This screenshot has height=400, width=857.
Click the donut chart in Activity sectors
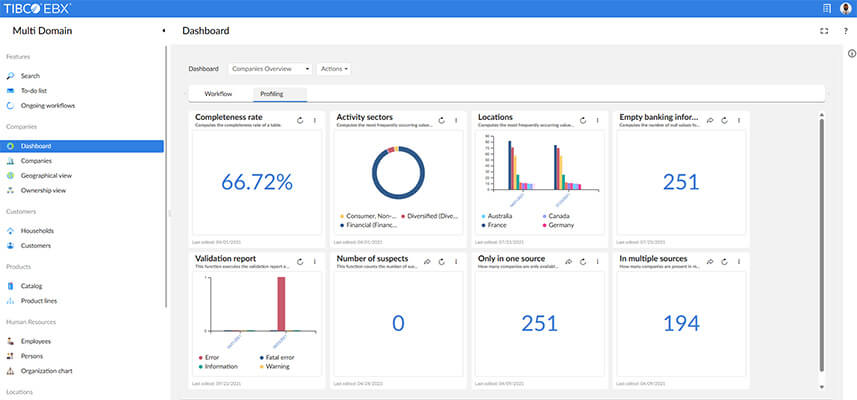[398, 173]
